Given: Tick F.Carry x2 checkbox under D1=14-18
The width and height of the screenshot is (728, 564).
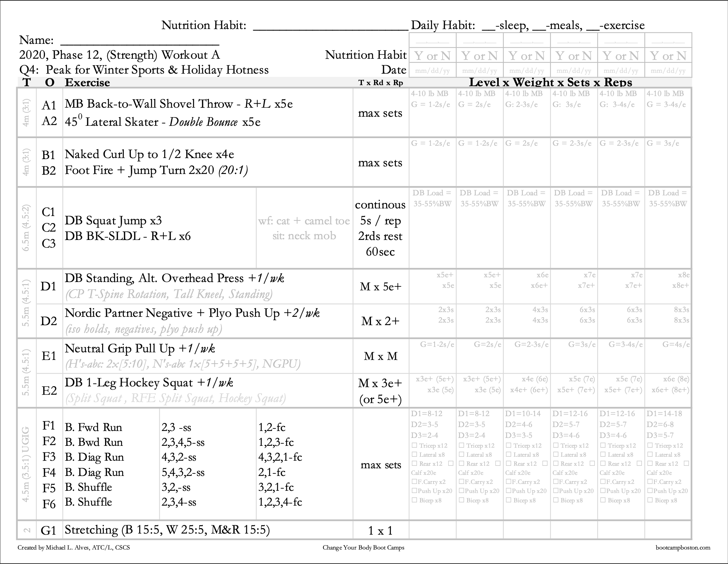Looking at the screenshot, I should 650,482.
